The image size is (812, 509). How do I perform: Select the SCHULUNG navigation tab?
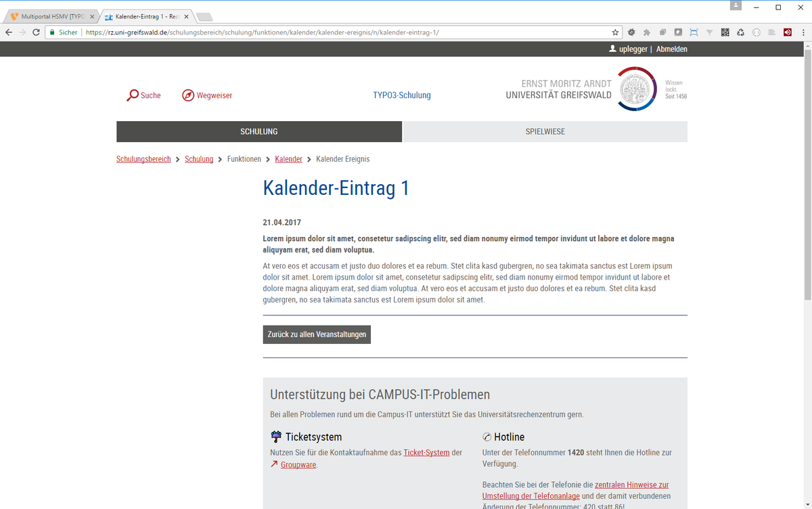pyautogui.click(x=259, y=131)
